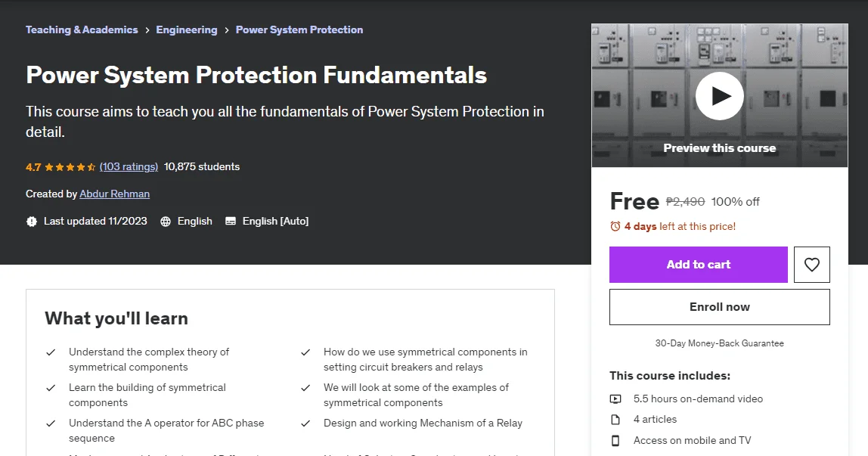Click the Preview this course label
Screen dimensions: 868x456
[720, 148]
